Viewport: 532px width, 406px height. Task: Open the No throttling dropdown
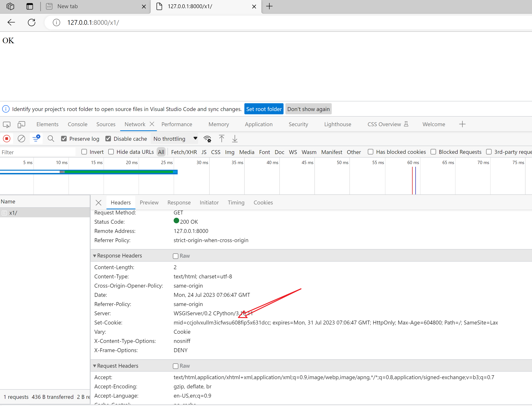[x=175, y=139]
